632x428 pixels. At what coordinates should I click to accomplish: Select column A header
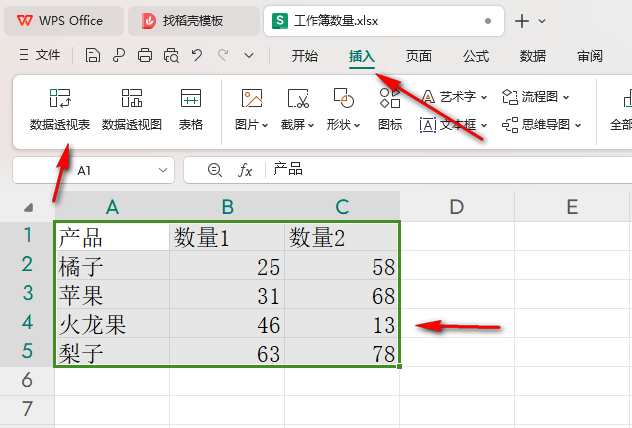(112, 207)
